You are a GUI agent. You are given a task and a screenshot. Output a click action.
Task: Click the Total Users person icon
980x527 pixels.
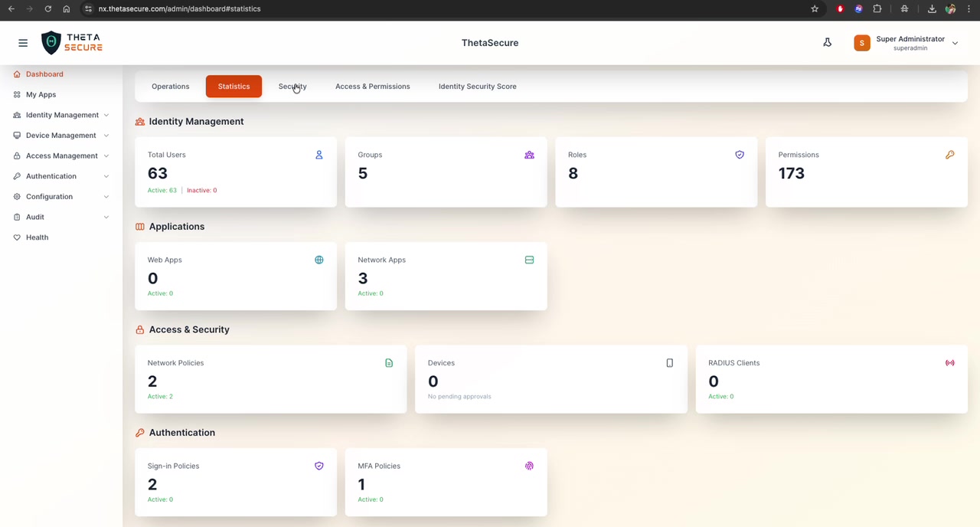click(319, 155)
